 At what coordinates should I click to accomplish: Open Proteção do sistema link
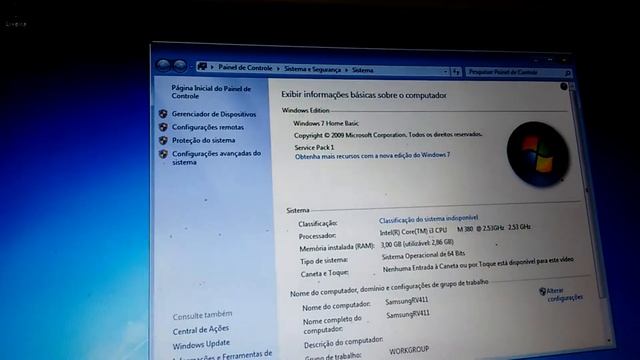click(203, 140)
